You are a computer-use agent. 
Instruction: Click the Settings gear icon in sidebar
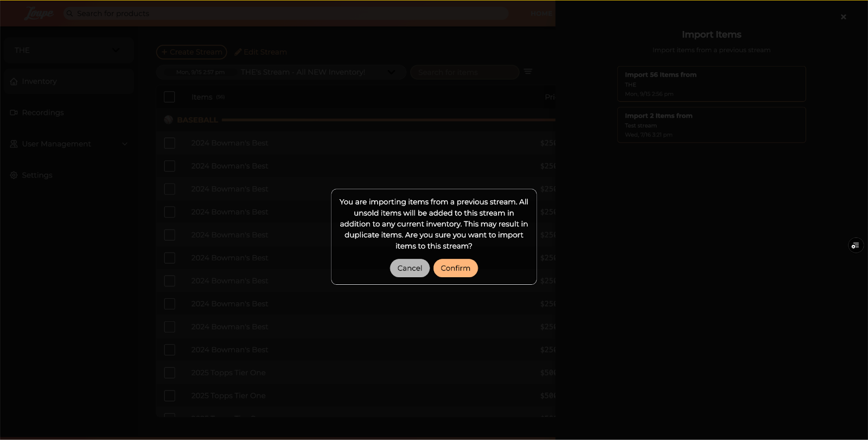tap(14, 175)
